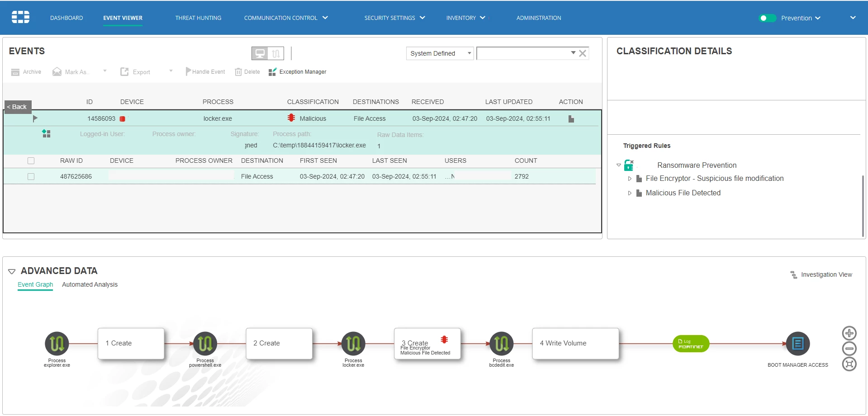This screenshot has width=868, height=416.
Task: Open the user menu chevron at top right
Action: (x=853, y=18)
